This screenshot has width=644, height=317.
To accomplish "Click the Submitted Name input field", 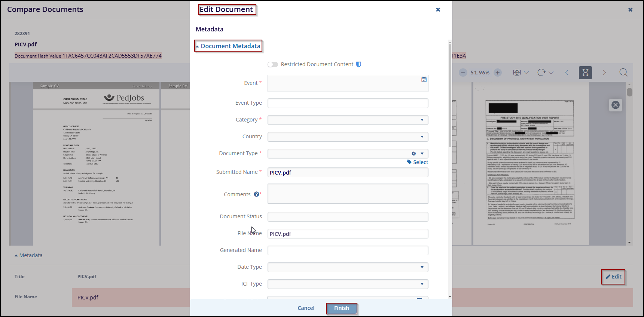I will [x=348, y=172].
